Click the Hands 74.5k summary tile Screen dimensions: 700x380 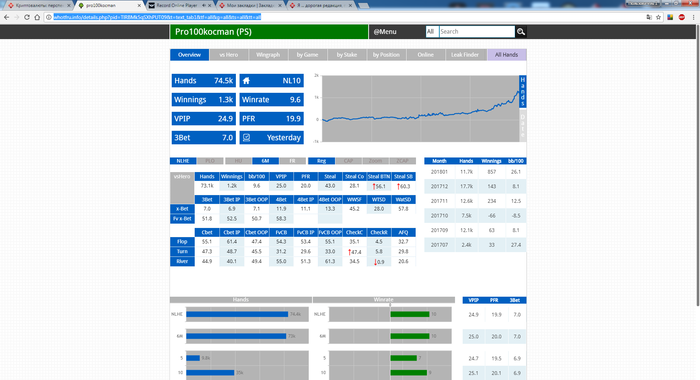click(204, 81)
